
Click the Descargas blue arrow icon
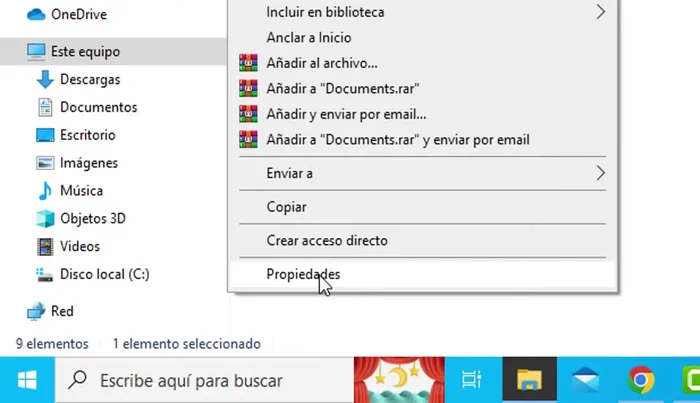coord(45,79)
